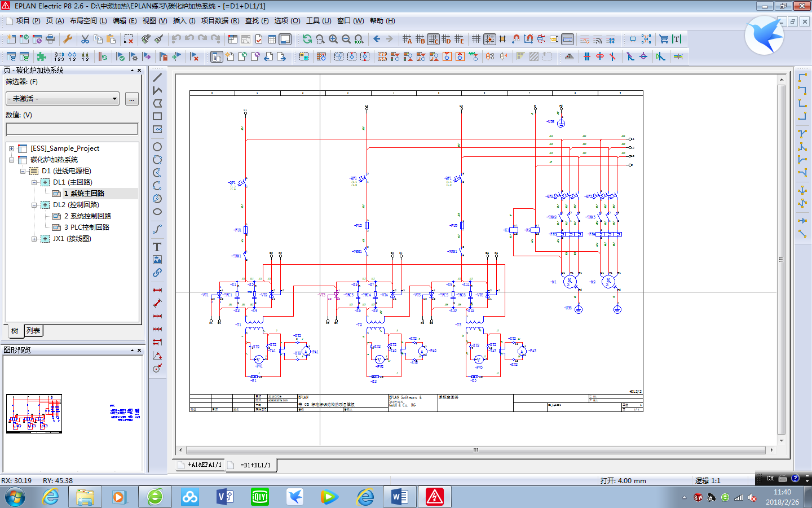Open the shopping cart icon
Viewport: 812px width, 508px height.
click(x=664, y=39)
